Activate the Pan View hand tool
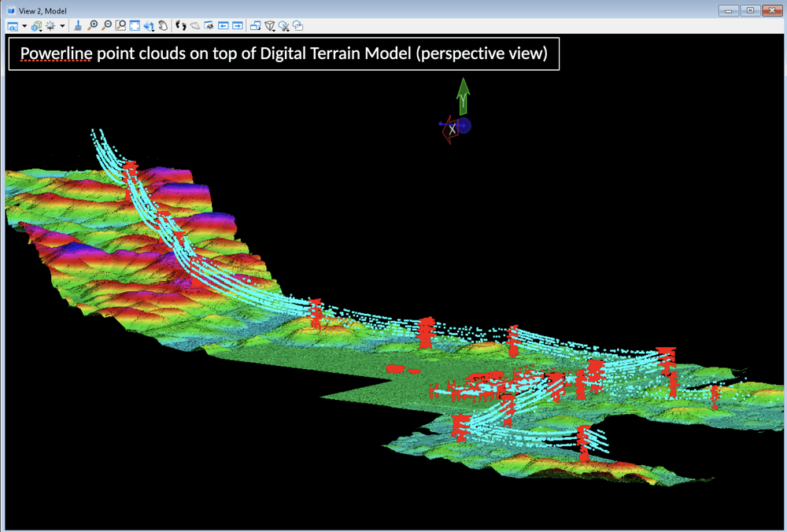 (x=163, y=26)
